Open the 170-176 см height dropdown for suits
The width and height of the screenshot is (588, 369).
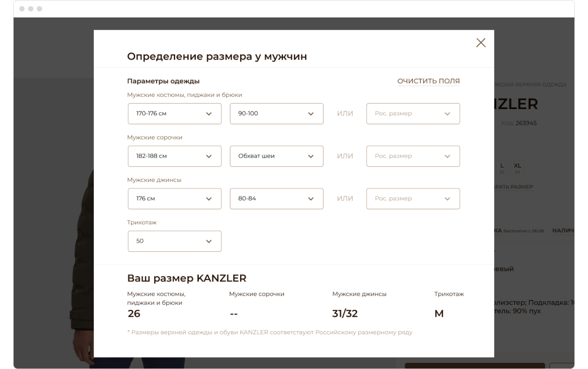tap(175, 114)
